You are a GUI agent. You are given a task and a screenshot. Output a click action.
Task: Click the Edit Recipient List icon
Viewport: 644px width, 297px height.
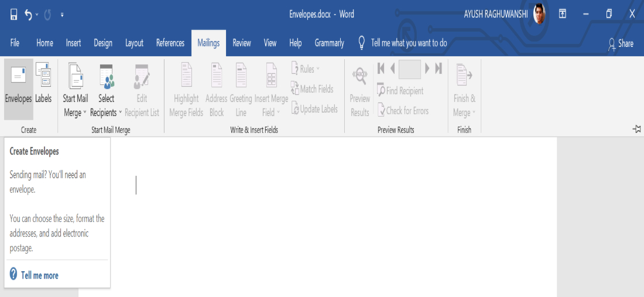pyautogui.click(x=142, y=88)
